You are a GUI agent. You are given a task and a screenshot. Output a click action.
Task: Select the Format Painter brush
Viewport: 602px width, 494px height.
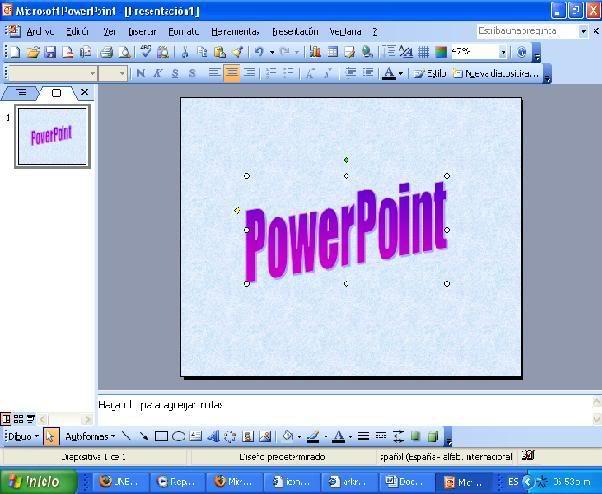coord(237,52)
